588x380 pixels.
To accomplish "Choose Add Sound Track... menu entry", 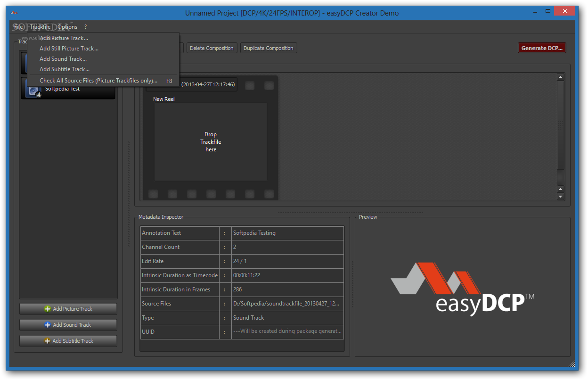I will pos(103,59).
